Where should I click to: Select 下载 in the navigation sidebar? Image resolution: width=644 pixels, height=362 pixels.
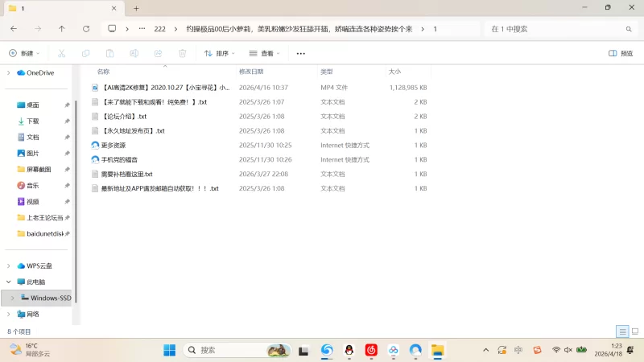(33, 121)
